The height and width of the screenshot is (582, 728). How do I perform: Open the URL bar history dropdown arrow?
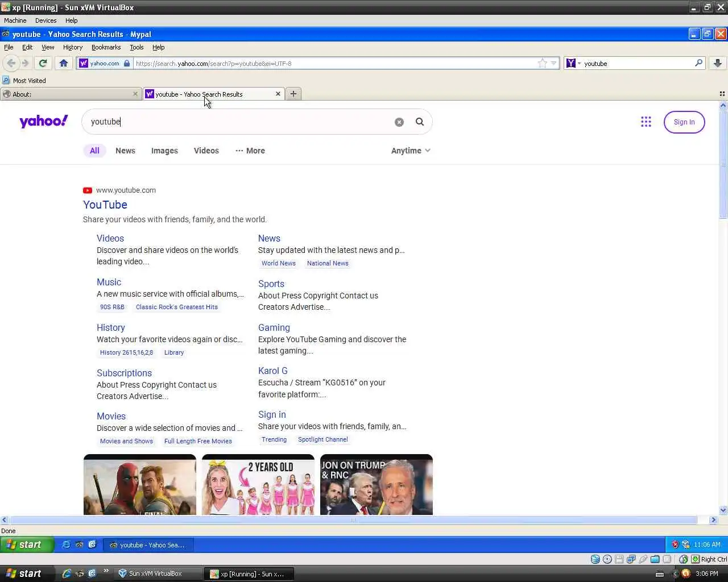click(x=553, y=63)
